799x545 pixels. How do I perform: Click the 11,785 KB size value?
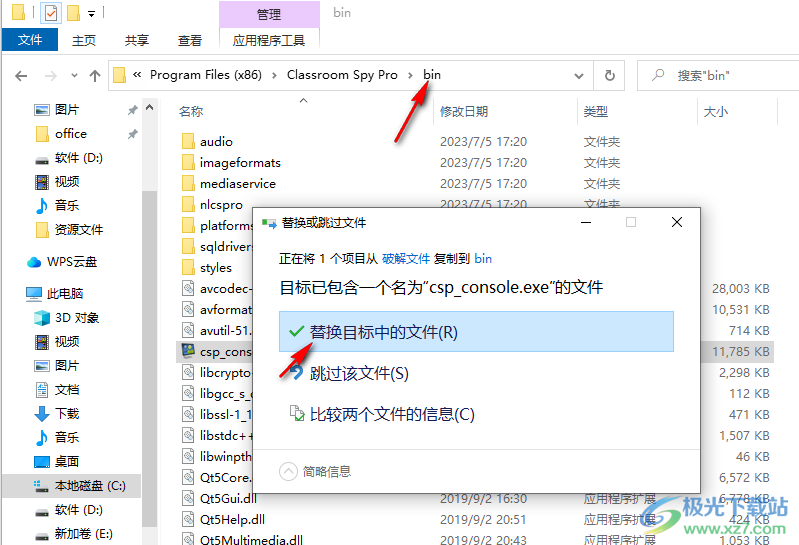741,352
